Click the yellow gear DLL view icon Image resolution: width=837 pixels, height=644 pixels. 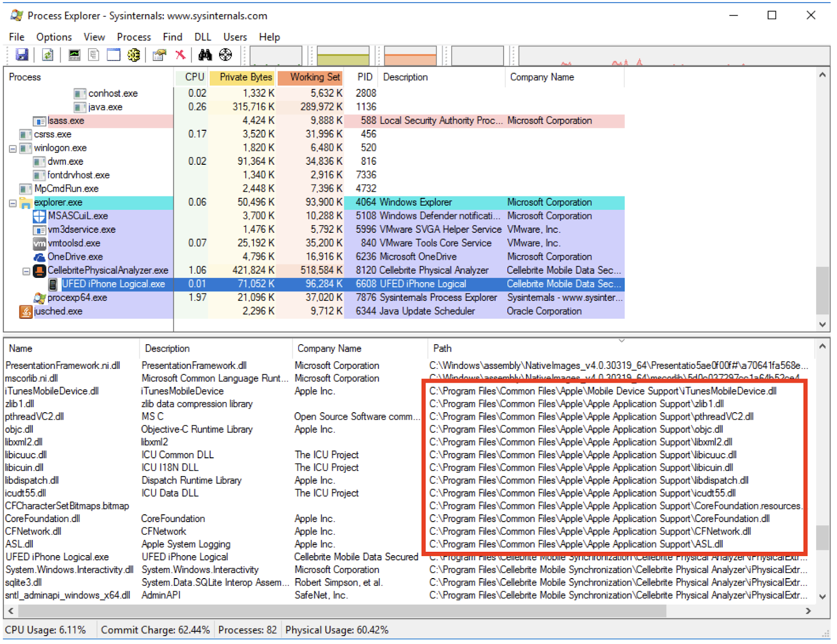[x=134, y=55]
